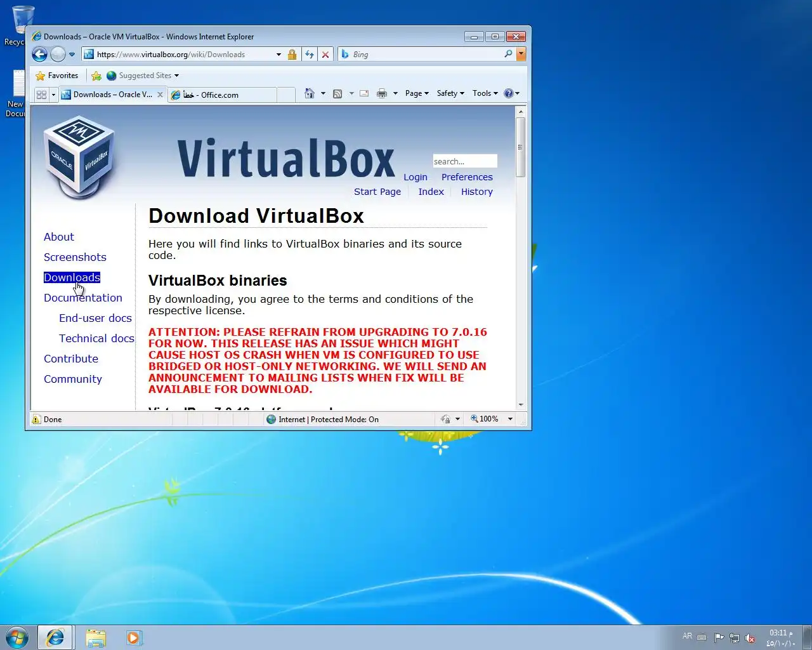
Task: Go to the Screenshots sidebar link
Action: pos(75,257)
